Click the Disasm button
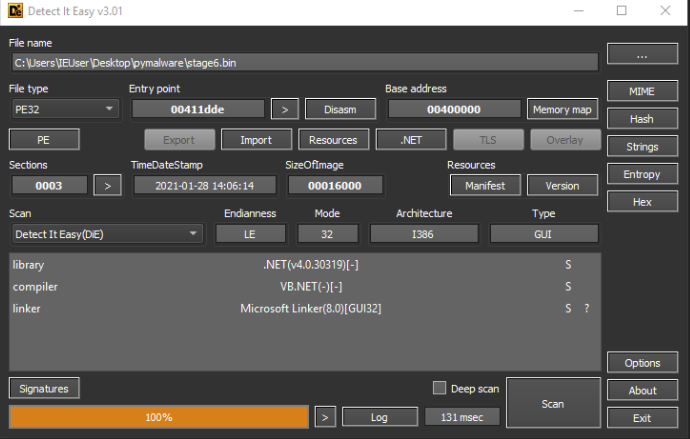The width and height of the screenshot is (690, 439). [340, 109]
